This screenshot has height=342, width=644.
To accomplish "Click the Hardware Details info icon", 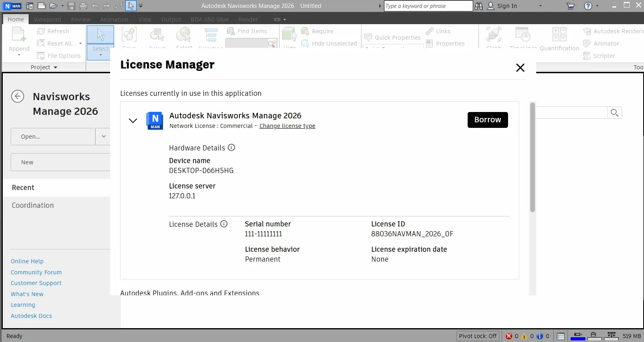I will click(231, 148).
